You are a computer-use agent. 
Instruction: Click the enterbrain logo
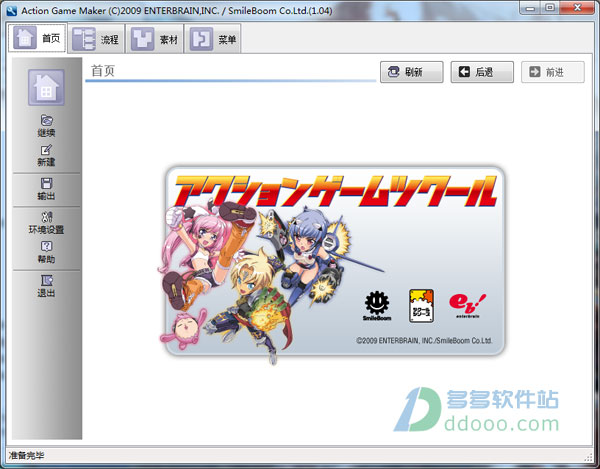click(x=467, y=306)
